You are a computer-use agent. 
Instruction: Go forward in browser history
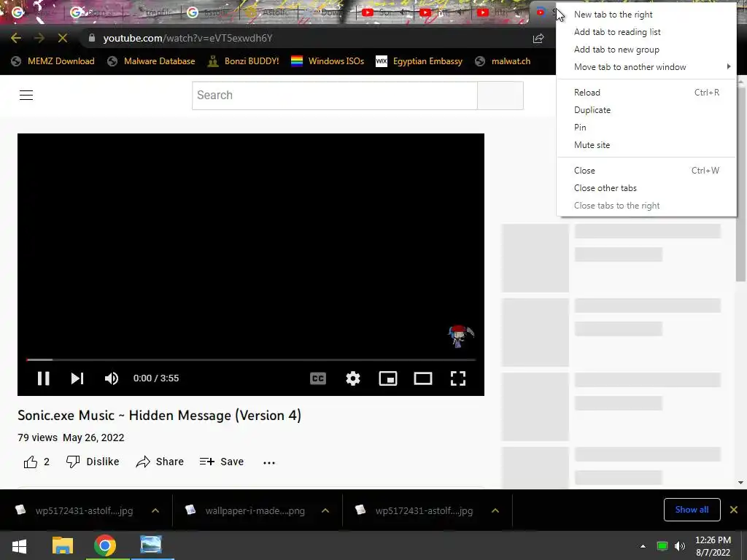39,38
